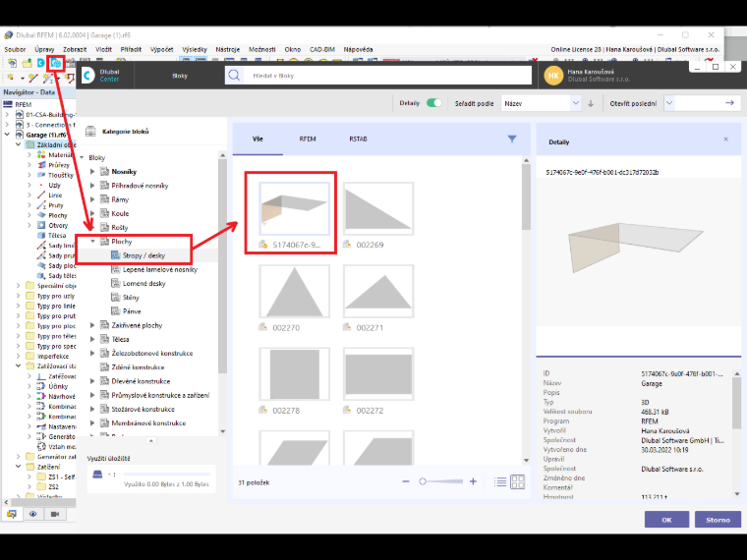
Task: Select the 5174067c garage block thumbnail
Action: click(295, 208)
